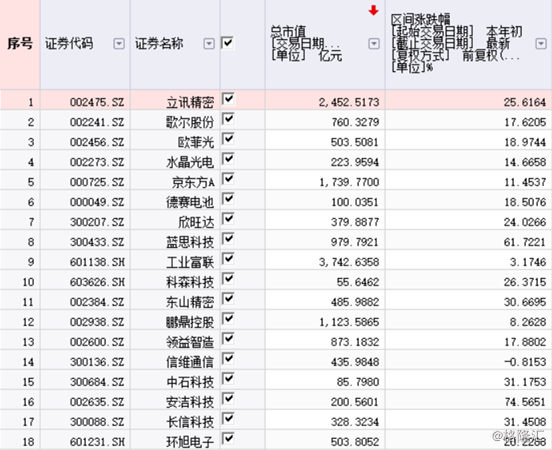Uncheck the checkbox for 鹏鼎控股

click(228, 319)
